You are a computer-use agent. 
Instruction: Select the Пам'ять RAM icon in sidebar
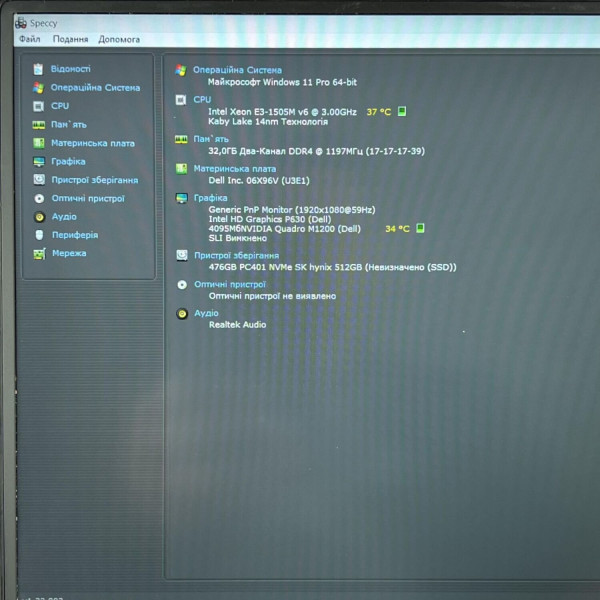pos(39,125)
